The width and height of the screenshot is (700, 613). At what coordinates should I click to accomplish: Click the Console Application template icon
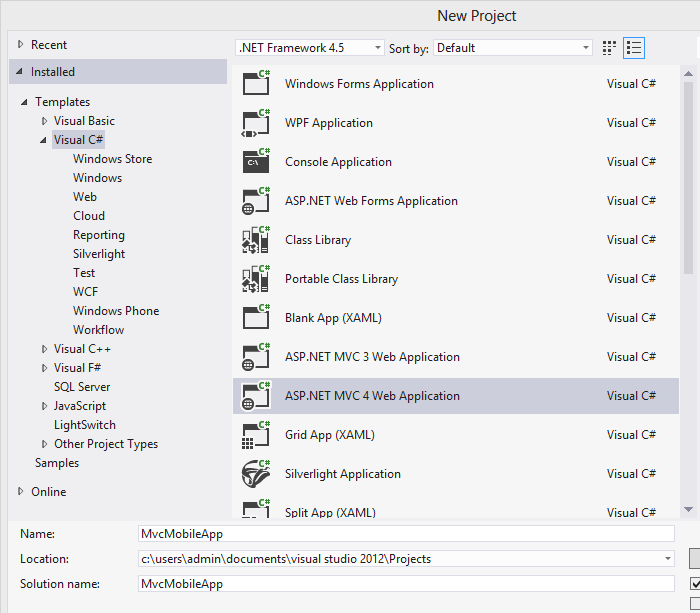coord(256,161)
